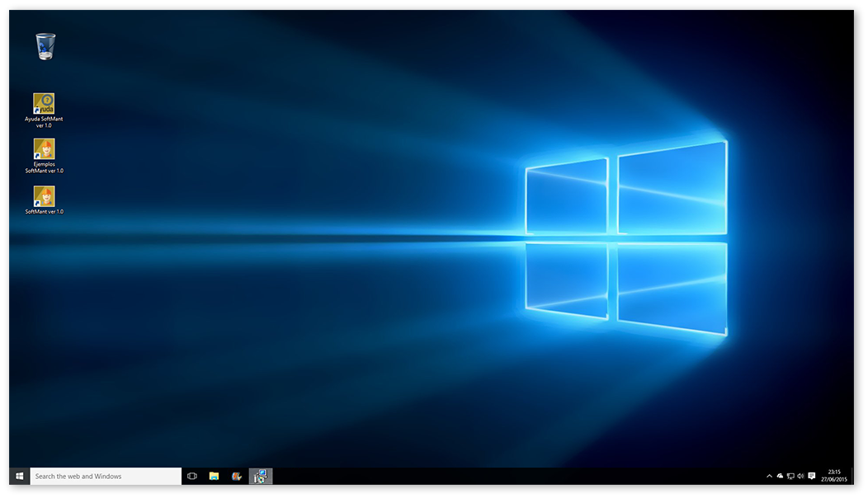Viewport: 868px width, 498px height.
Task: Open the network status tray icon
Action: [790, 476]
